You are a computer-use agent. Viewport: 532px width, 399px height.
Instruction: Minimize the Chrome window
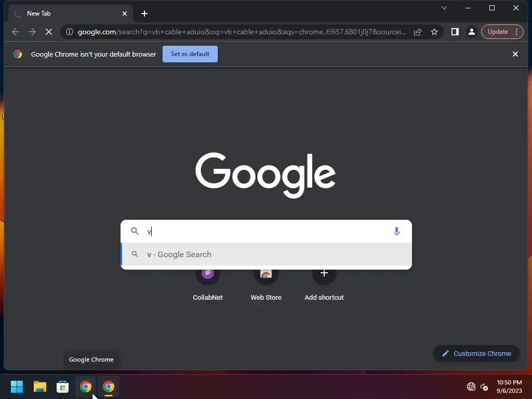coord(468,8)
